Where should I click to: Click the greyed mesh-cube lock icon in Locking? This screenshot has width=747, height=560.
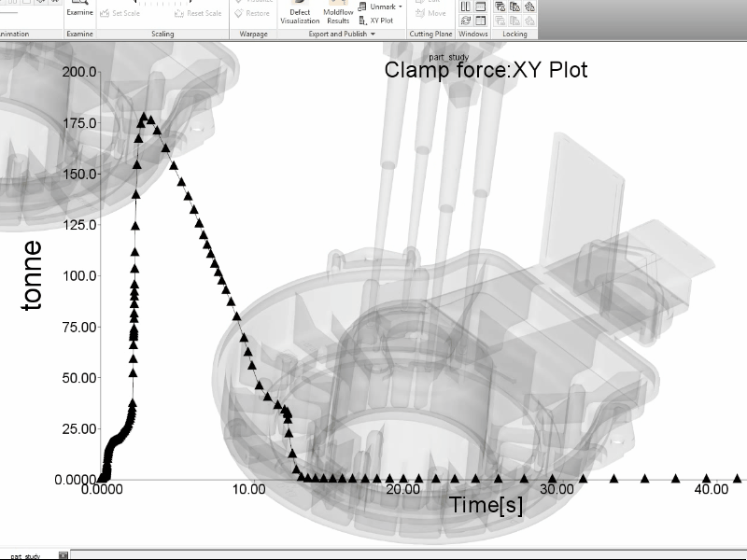pos(529,21)
